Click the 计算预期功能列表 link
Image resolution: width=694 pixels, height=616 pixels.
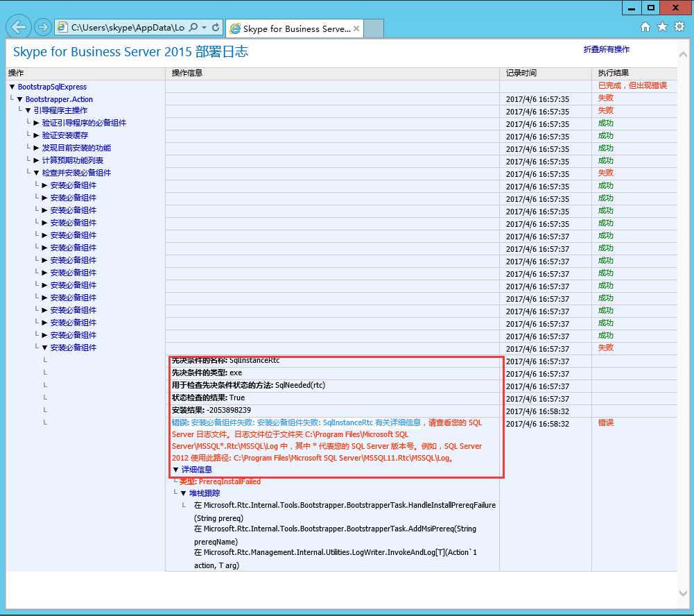[73, 160]
